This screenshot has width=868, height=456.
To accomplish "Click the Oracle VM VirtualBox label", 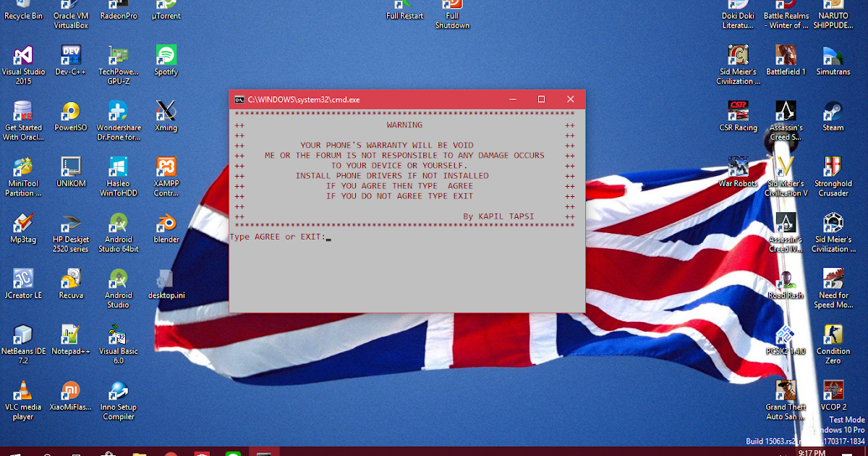I will pyautogui.click(x=70, y=20).
